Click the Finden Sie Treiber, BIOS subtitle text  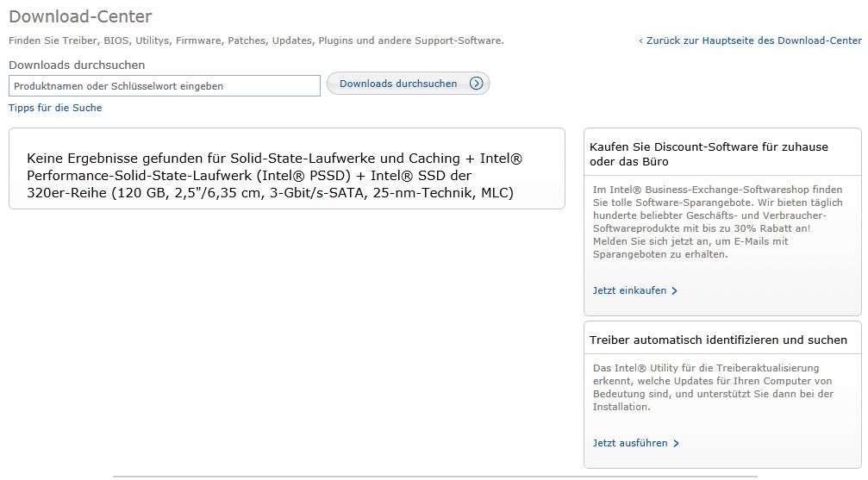point(256,41)
